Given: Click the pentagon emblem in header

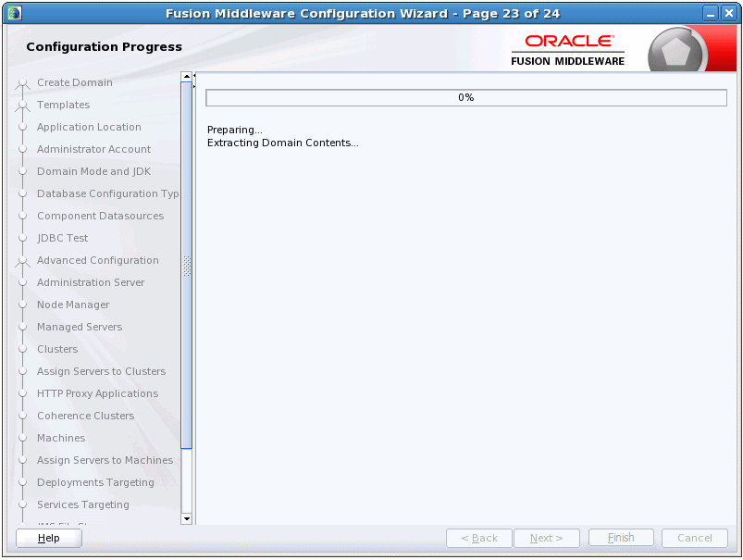Looking at the screenshot, I should (x=675, y=51).
